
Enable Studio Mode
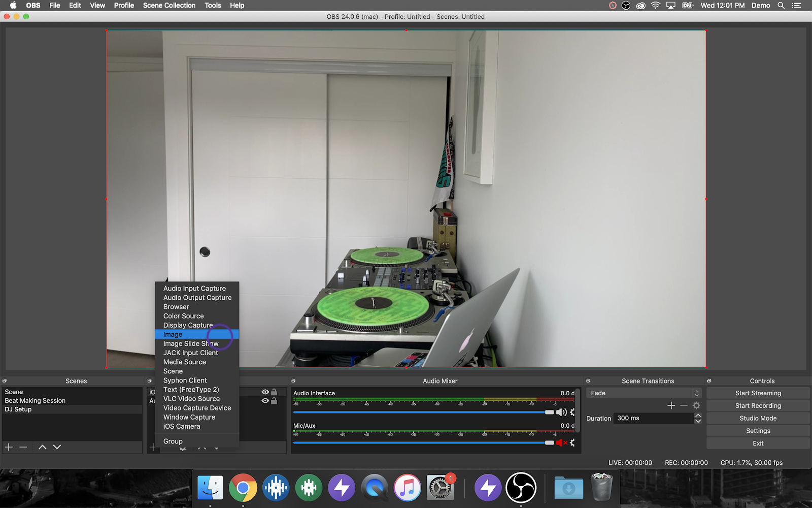pos(758,418)
